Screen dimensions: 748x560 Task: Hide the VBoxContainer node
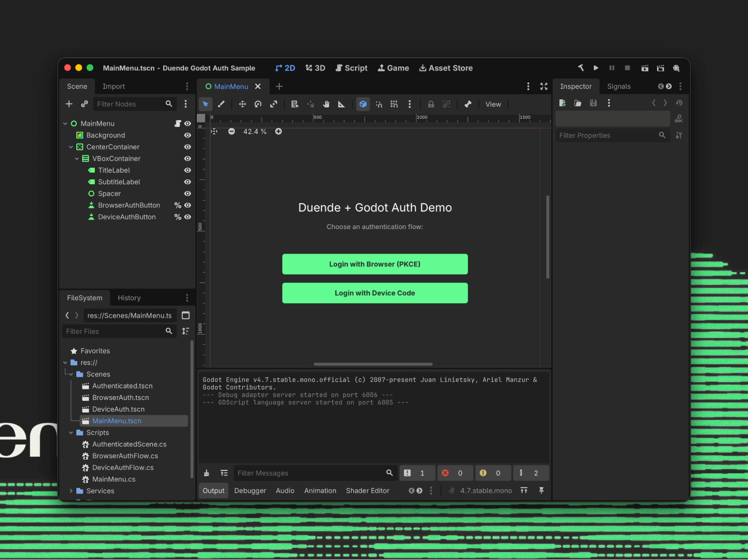click(x=187, y=159)
